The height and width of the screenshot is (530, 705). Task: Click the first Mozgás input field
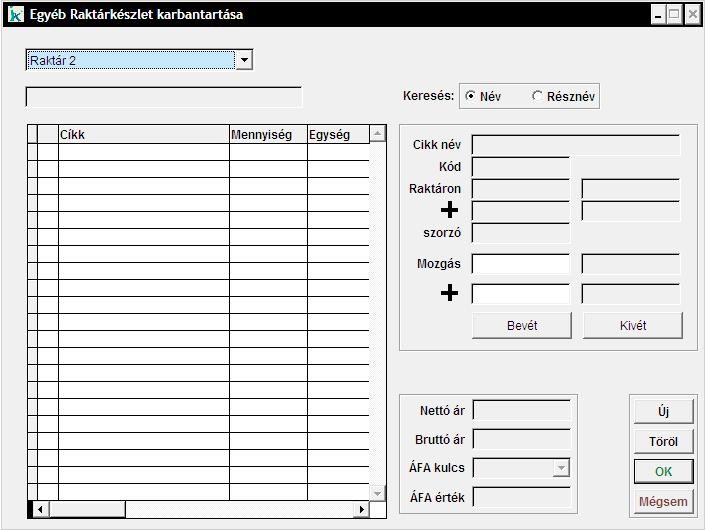520,264
